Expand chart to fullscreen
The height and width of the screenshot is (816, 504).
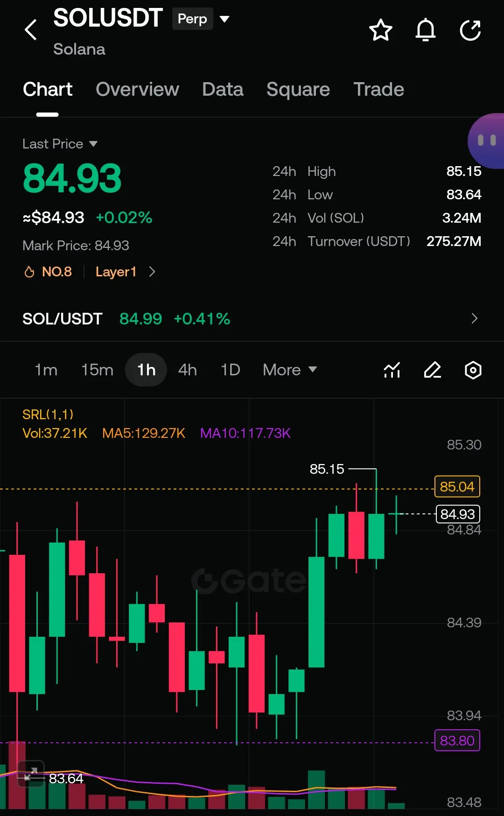click(31, 774)
